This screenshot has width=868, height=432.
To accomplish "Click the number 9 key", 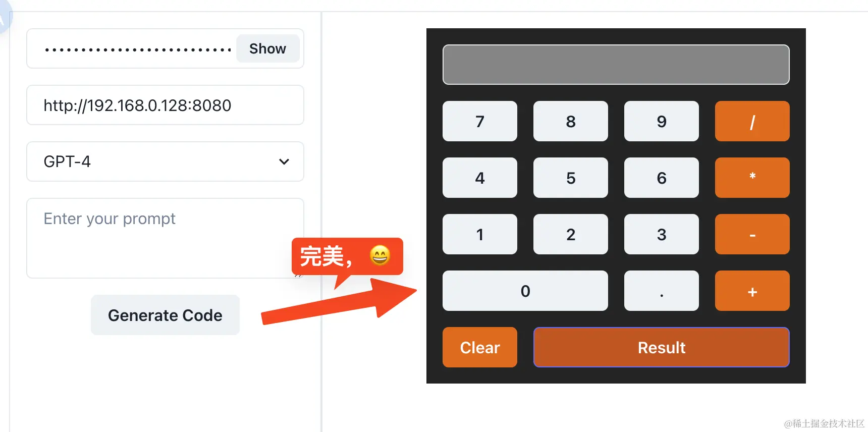I will pos(661,121).
